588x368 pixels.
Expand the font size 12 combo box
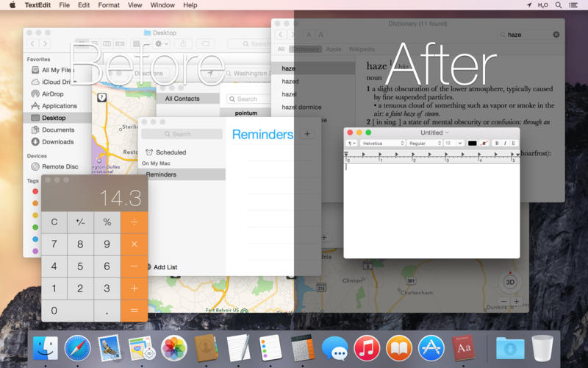pos(453,143)
